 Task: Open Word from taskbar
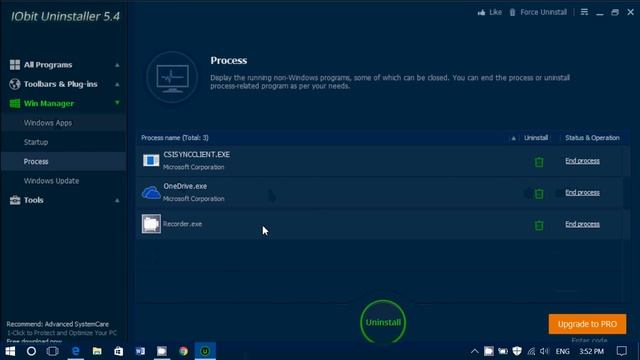140,351
